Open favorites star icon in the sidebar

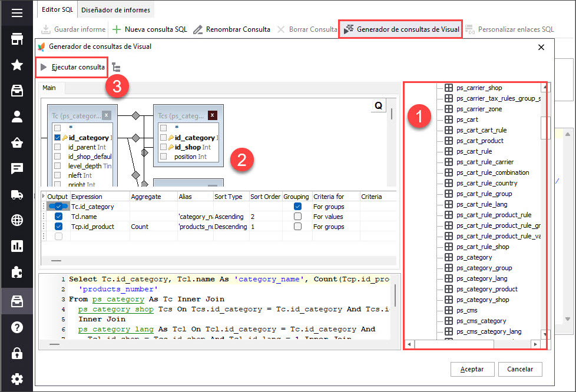17,65
